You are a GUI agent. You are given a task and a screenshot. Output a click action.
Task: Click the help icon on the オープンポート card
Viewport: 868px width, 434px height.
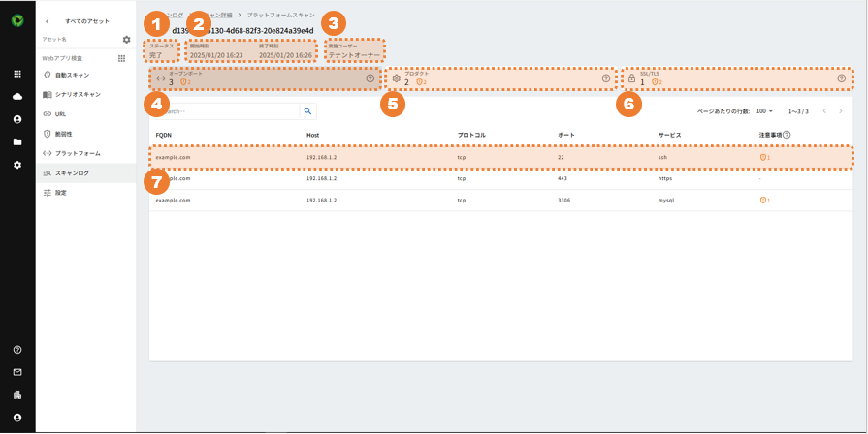point(370,78)
